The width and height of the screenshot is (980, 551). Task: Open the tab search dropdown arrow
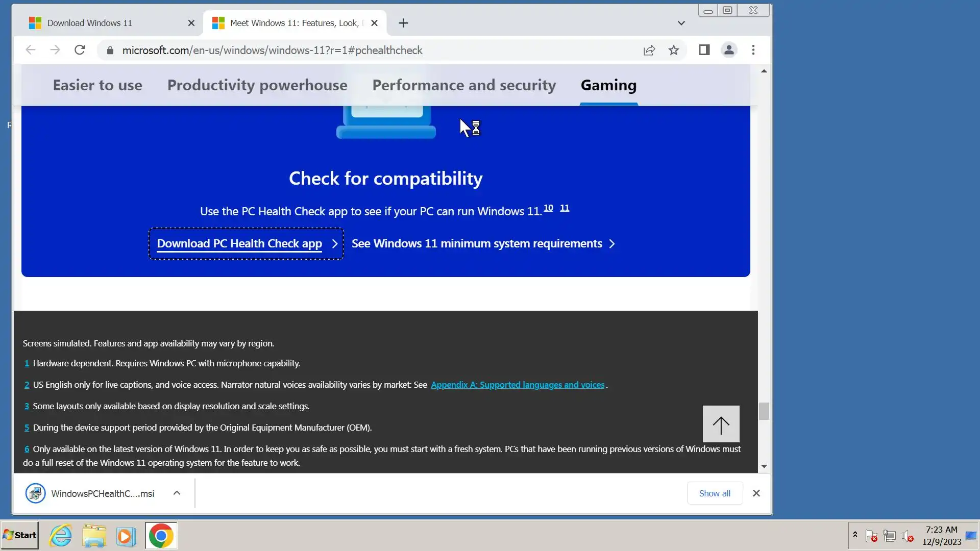click(681, 23)
